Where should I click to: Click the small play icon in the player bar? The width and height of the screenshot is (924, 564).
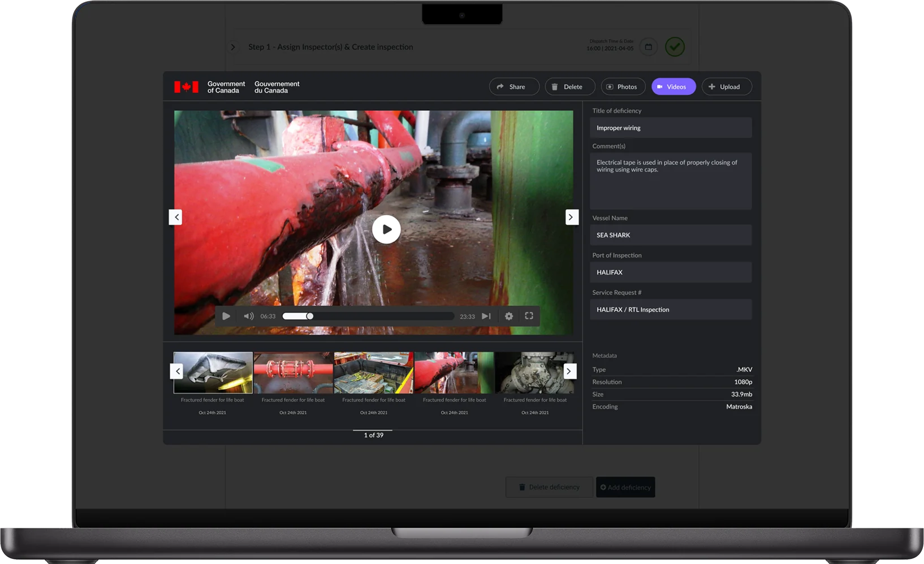click(x=226, y=316)
